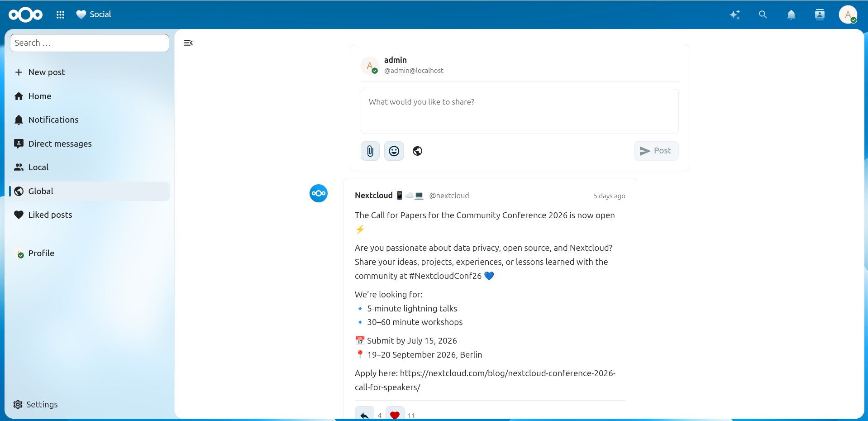Select the Global timeline

click(90, 191)
